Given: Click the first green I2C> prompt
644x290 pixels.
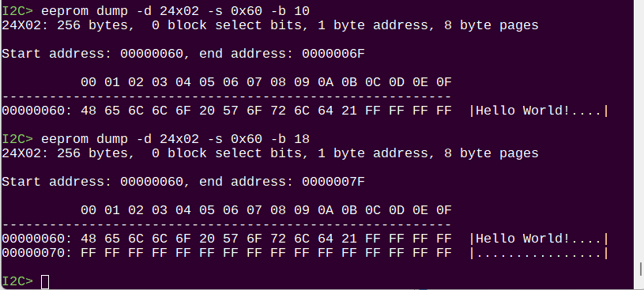Looking at the screenshot, I should pos(17,11).
